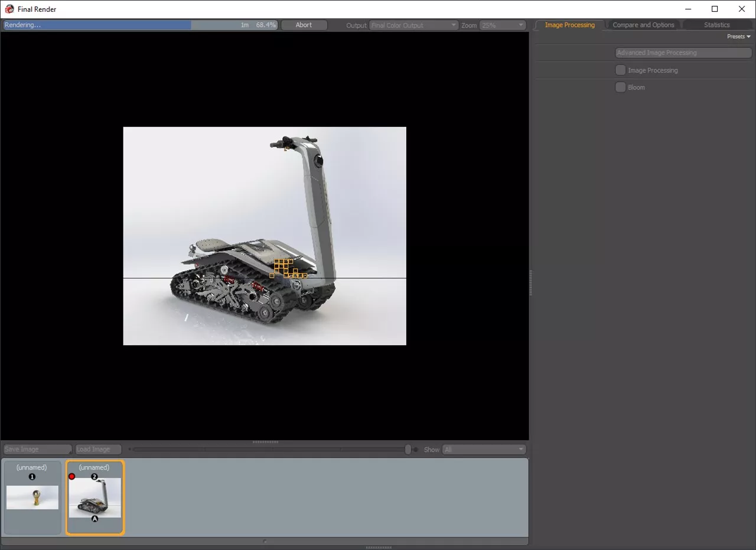Click the red render-status dot on second thumbnail
The height and width of the screenshot is (550, 756).
71,476
